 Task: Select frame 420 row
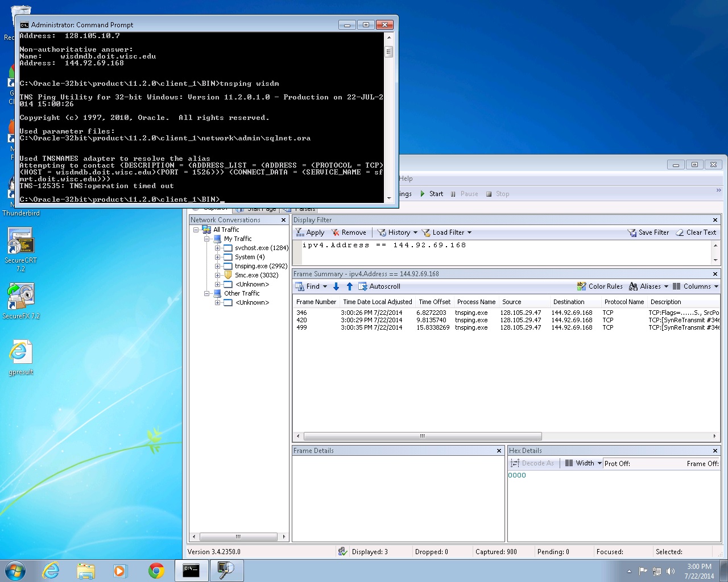coord(506,320)
